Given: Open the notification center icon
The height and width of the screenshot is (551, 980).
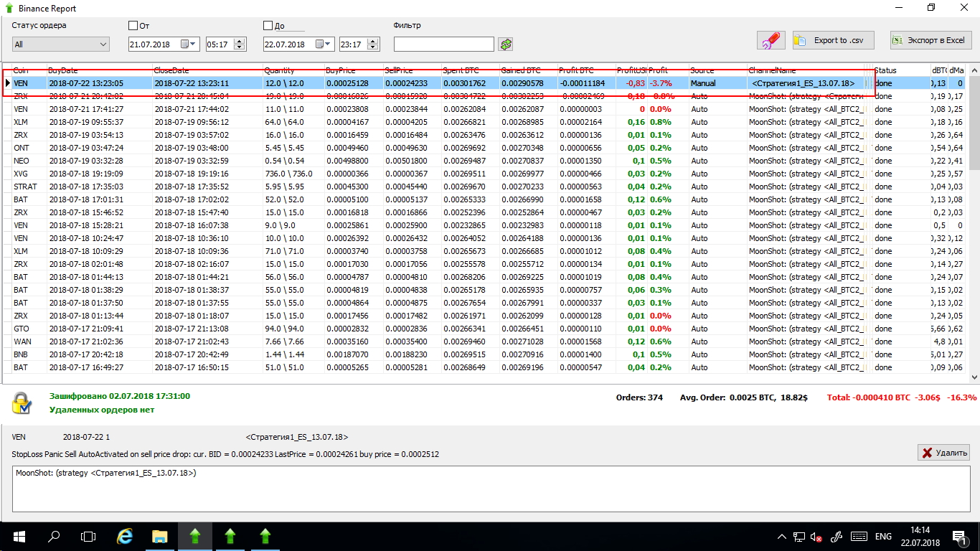Looking at the screenshot, I should tap(958, 536).
